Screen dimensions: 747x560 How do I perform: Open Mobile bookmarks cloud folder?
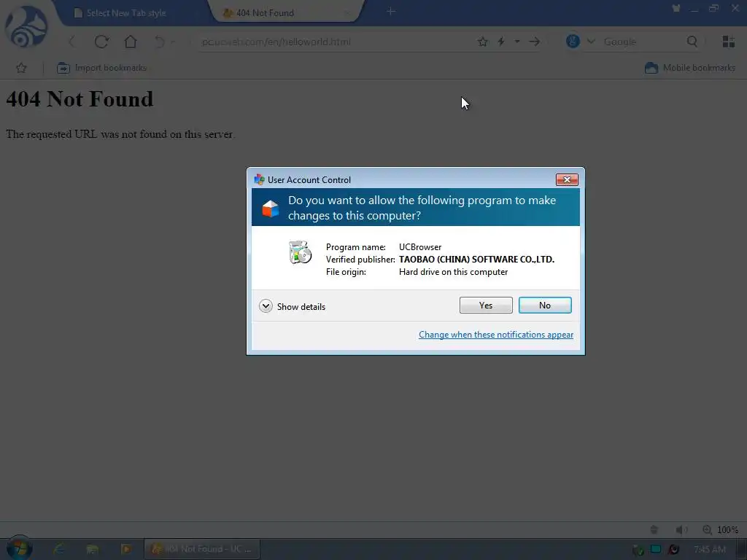pos(689,68)
